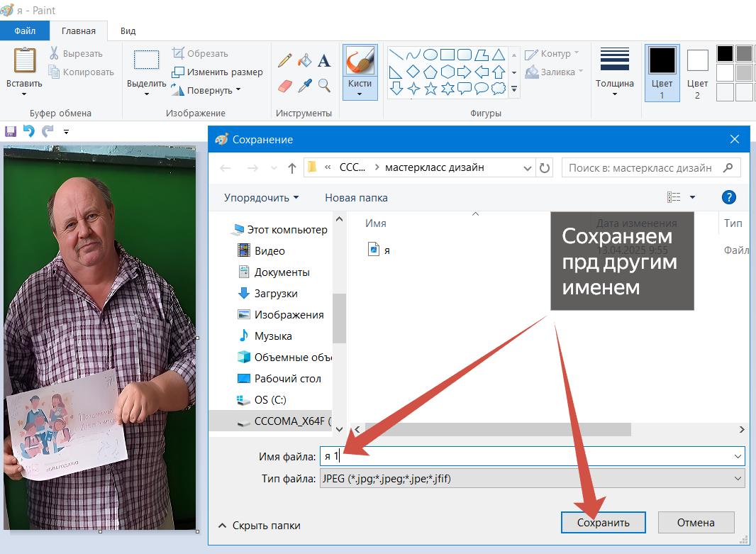The height and width of the screenshot is (554, 756).
Task: Open the Resize image dialog
Action: click(x=218, y=72)
